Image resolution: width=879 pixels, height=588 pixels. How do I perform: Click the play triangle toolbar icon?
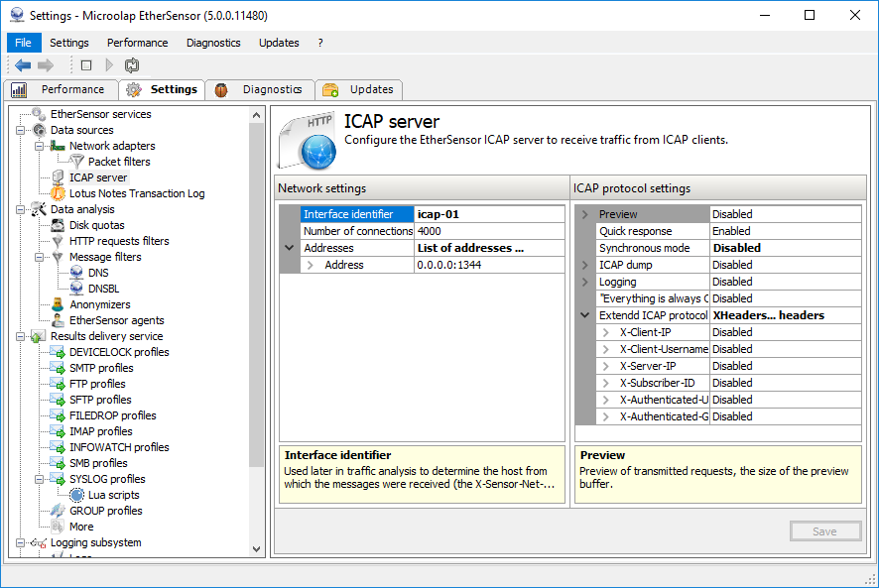[109, 65]
